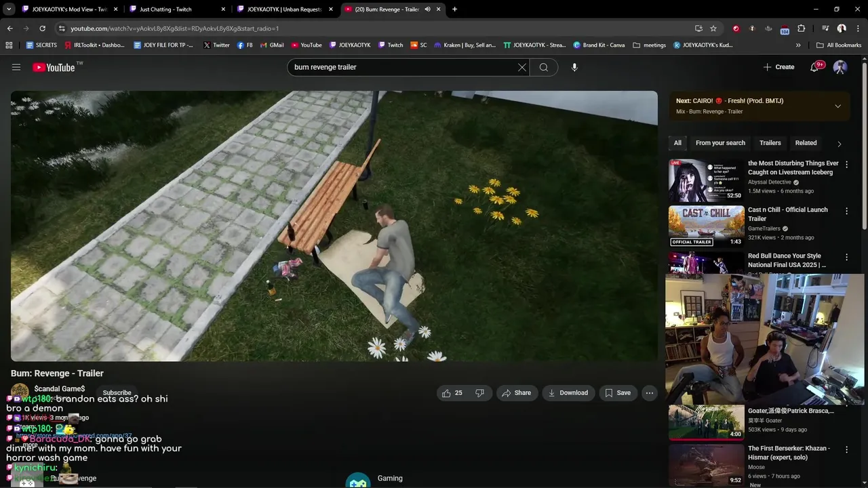Screen dimensions: 868x488
Task: Open the install app icon in address bar
Action: pos(698,28)
